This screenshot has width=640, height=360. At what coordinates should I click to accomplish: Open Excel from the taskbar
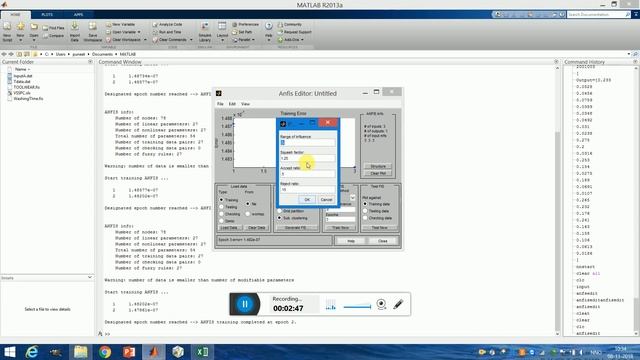[x=202, y=352]
